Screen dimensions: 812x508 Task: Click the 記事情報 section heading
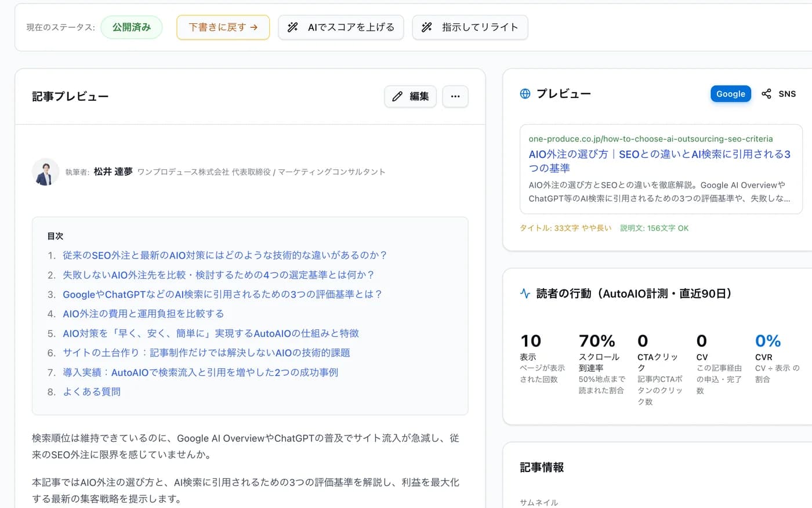pyautogui.click(x=542, y=467)
